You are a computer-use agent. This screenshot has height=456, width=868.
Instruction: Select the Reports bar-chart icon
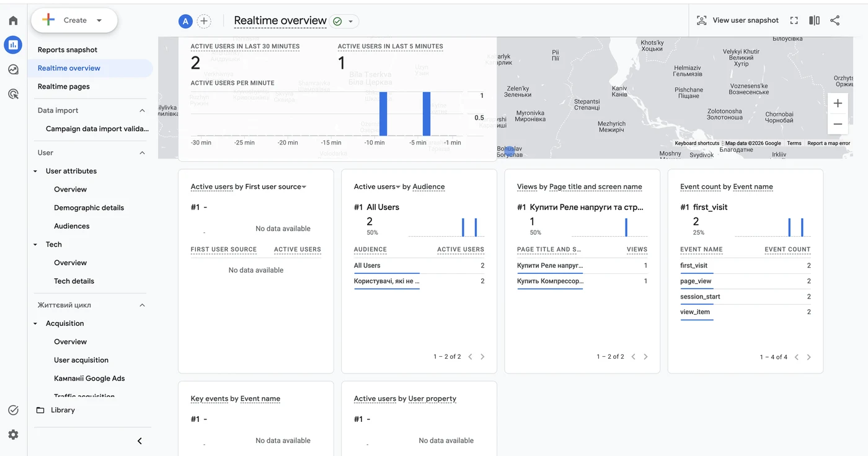pyautogui.click(x=13, y=45)
